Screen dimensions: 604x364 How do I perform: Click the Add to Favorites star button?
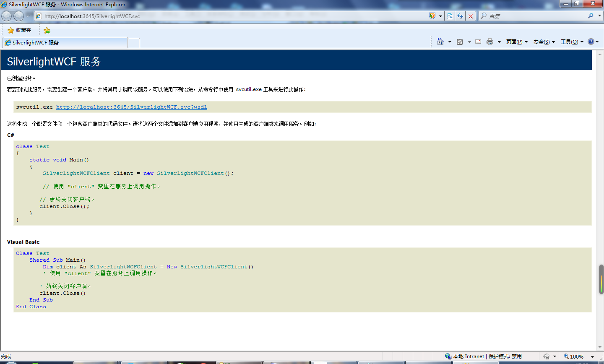click(x=47, y=30)
